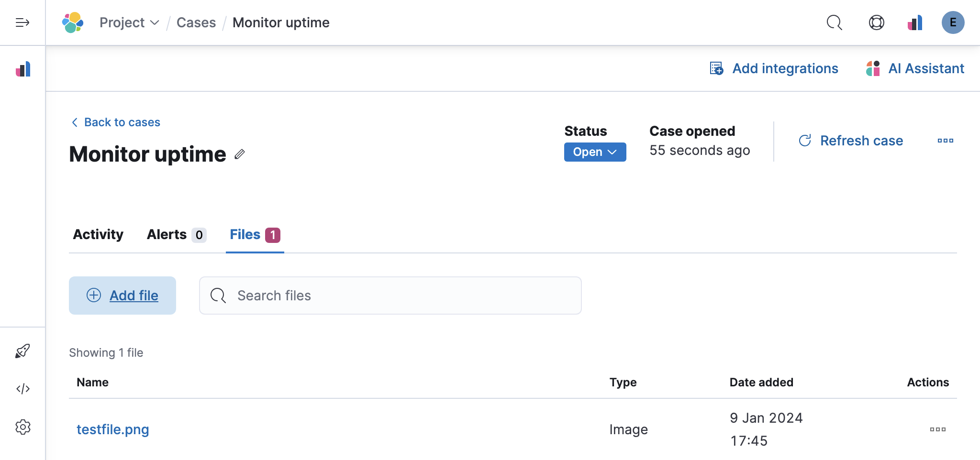Click in the Search files field
This screenshot has height=460, width=980.
click(397, 296)
